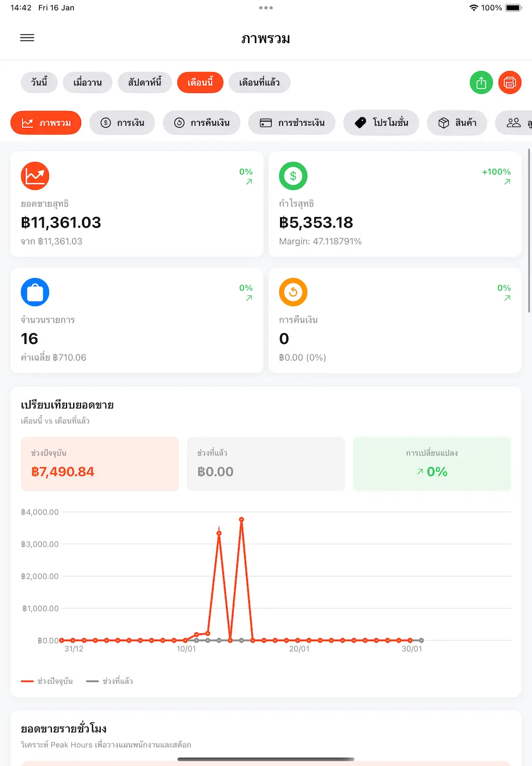Open the การเงิน report tab
Image resolution: width=532 pixels, height=766 pixels.
click(122, 123)
